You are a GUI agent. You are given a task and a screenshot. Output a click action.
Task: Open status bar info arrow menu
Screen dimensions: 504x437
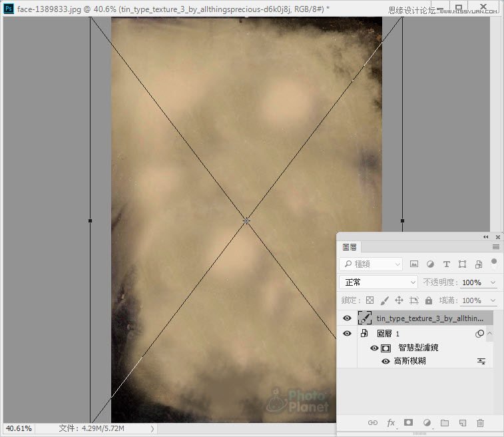point(152,428)
